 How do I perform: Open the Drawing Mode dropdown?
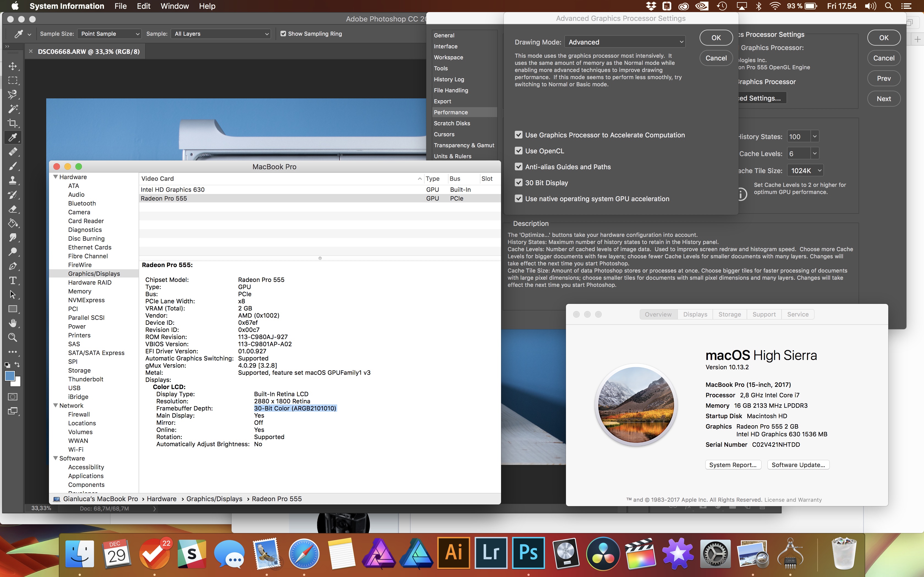[x=625, y=42]
